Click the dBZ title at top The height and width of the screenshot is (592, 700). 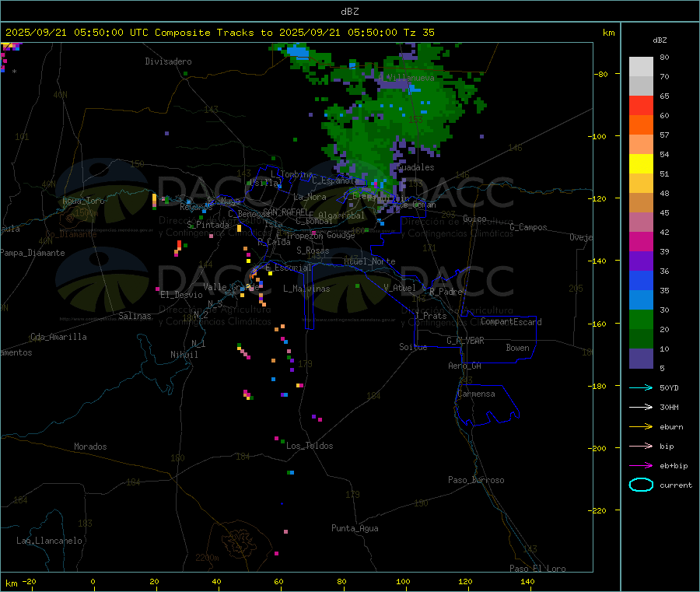pos(349,12)
